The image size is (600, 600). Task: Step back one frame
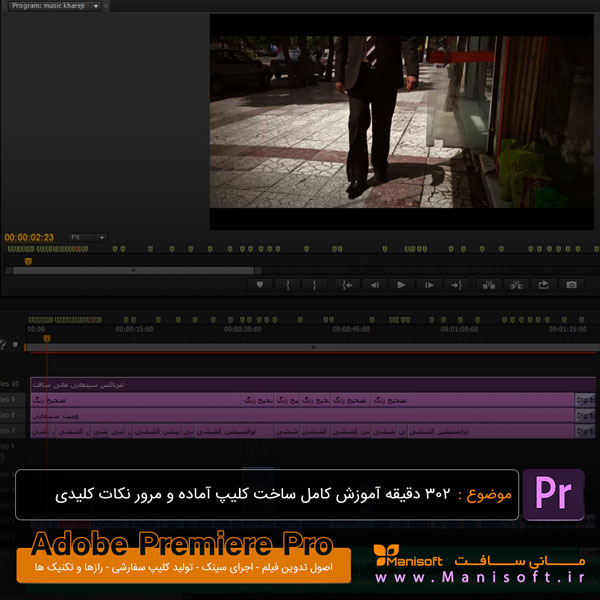tap(375, 285)
